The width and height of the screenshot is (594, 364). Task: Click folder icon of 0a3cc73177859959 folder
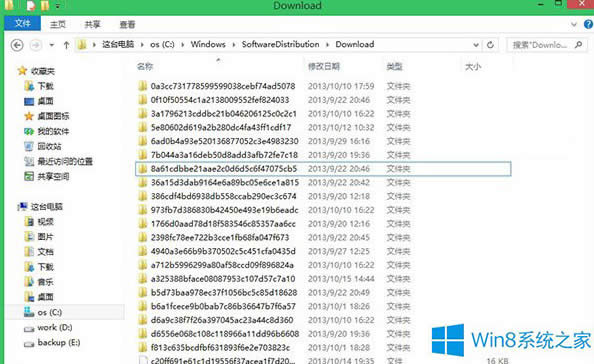point(142,86)
